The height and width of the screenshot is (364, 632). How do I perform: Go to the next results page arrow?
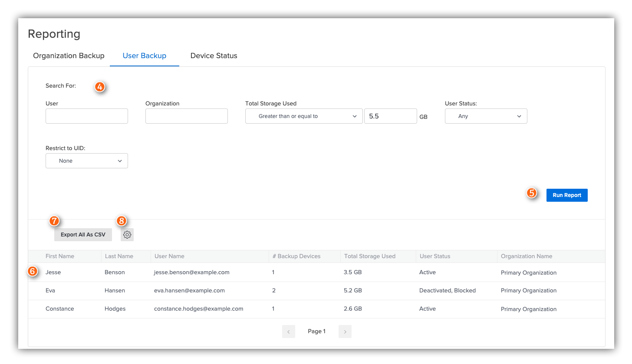click(345, 331)
